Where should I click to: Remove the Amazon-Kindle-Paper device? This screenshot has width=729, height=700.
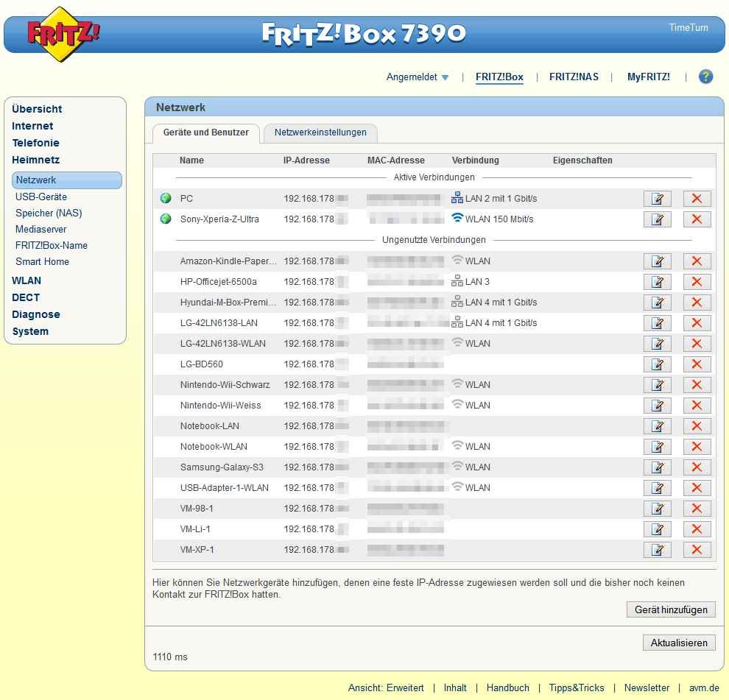(697, 261)
